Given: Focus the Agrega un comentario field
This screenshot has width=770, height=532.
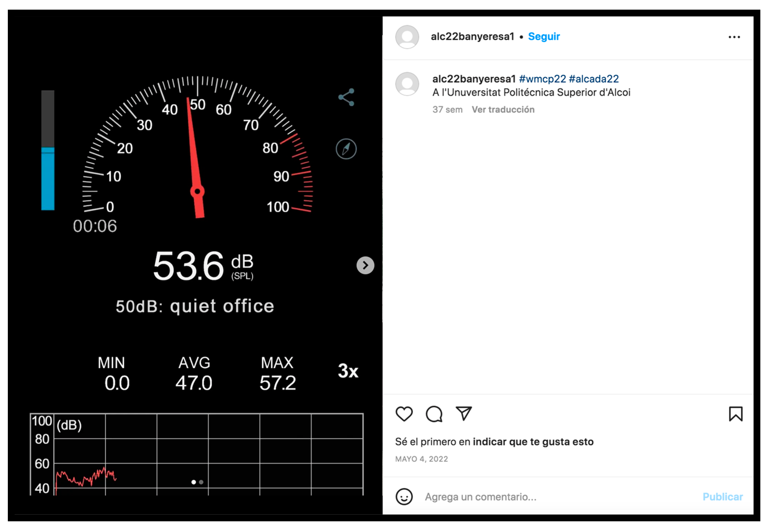Looking at the screenshot, I should click(560, 497).
